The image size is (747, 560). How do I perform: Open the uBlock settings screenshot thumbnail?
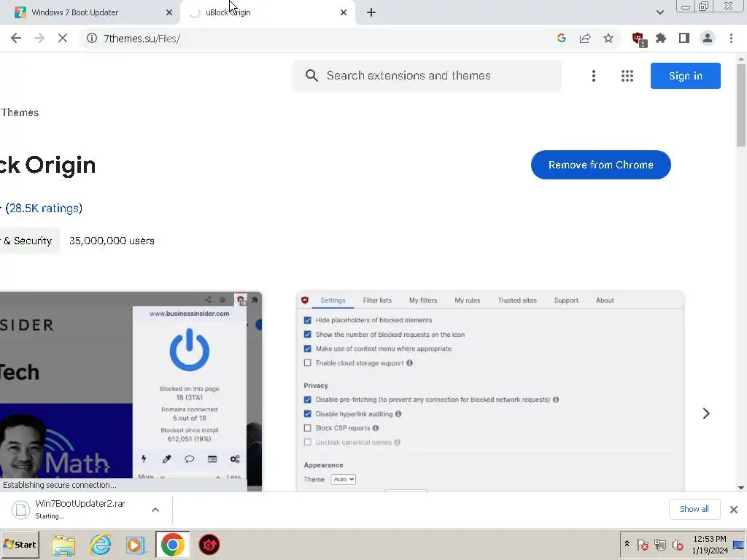[x=489, y=391]
